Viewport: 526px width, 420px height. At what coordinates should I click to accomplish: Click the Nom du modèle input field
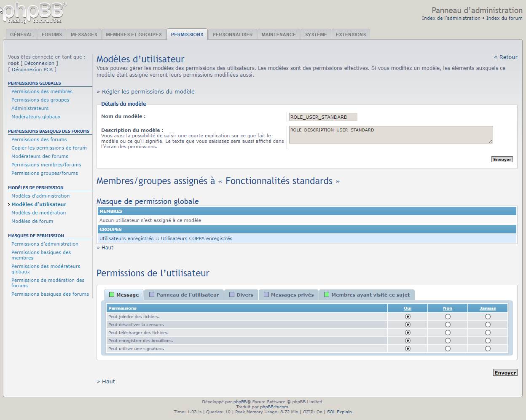323,117
